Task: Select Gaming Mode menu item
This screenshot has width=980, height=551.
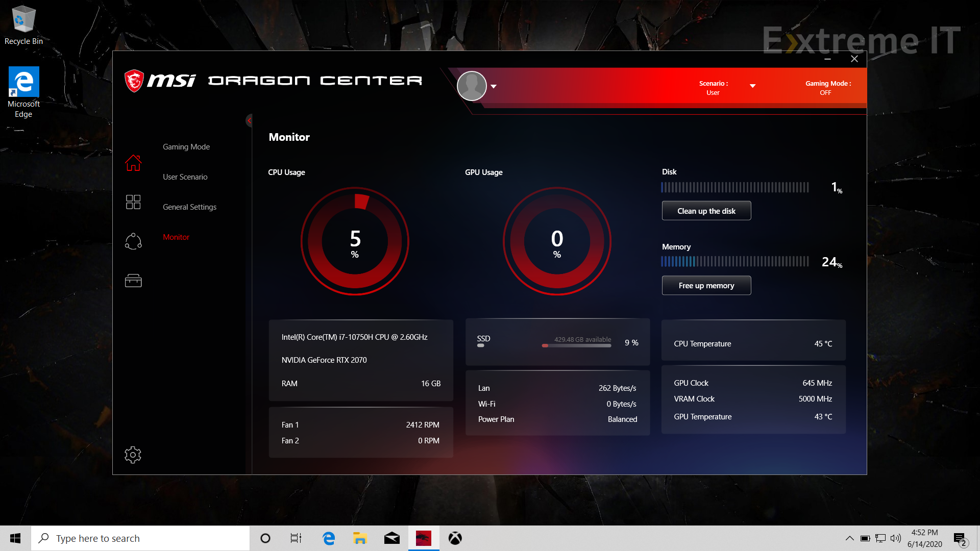Action: (186, 147)
